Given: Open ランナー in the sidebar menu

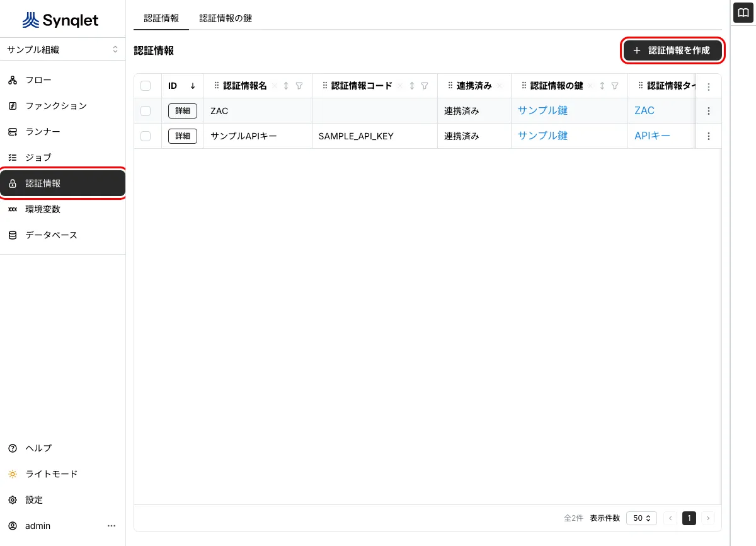Looking at the screenshot, I should point(62,132).
